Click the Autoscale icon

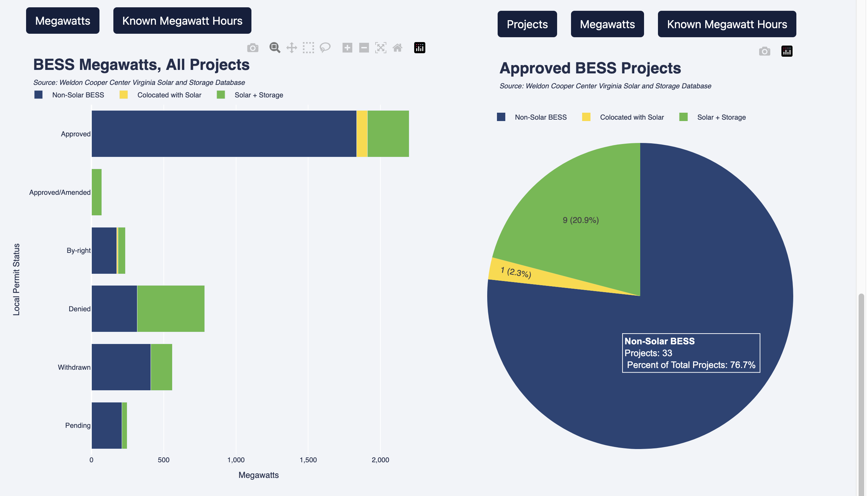[380, 48]
